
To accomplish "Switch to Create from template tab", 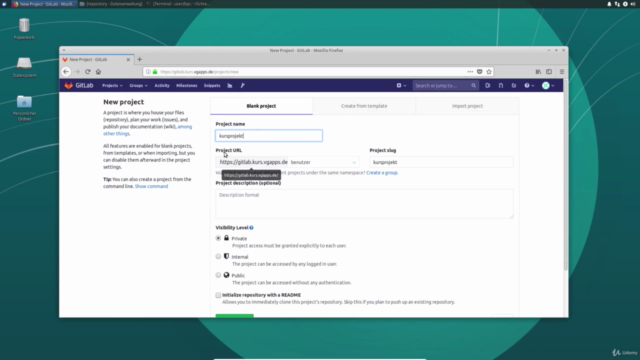I will click(x=364, y=106).
